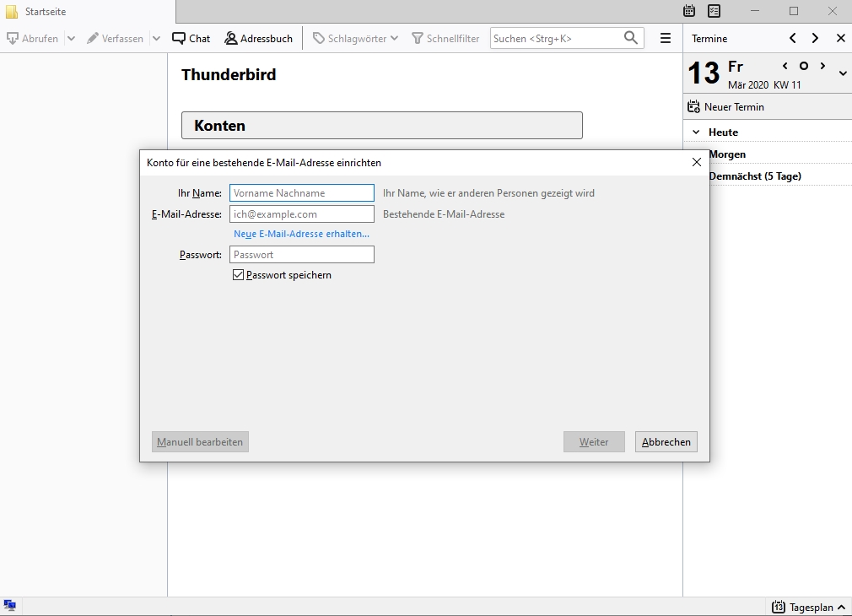Toggle the Tagesplan today pane button

808,607
